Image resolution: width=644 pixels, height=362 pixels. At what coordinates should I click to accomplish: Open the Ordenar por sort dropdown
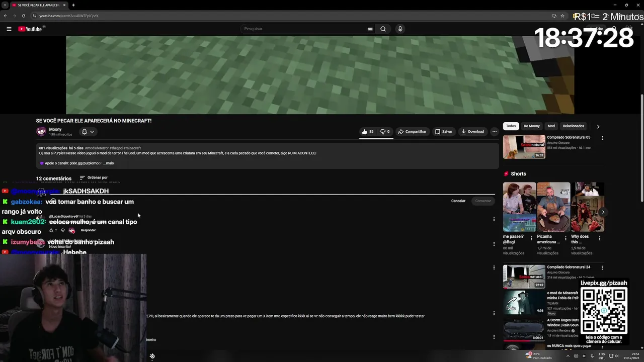94,177
